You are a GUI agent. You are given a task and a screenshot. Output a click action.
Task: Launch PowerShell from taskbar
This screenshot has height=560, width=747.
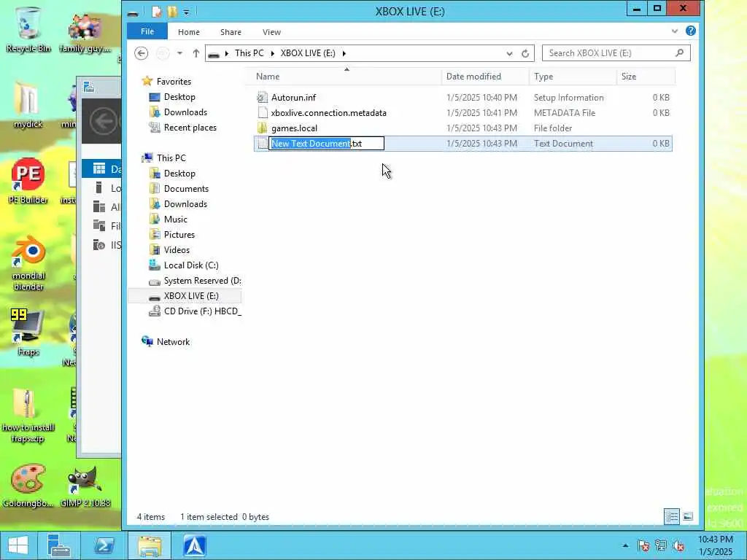[104, 545]
